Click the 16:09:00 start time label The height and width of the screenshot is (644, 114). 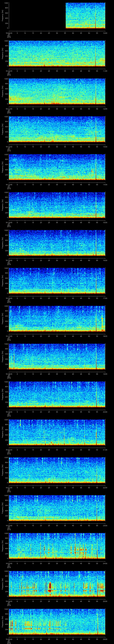pyautogui.click(x=9, y=33)
